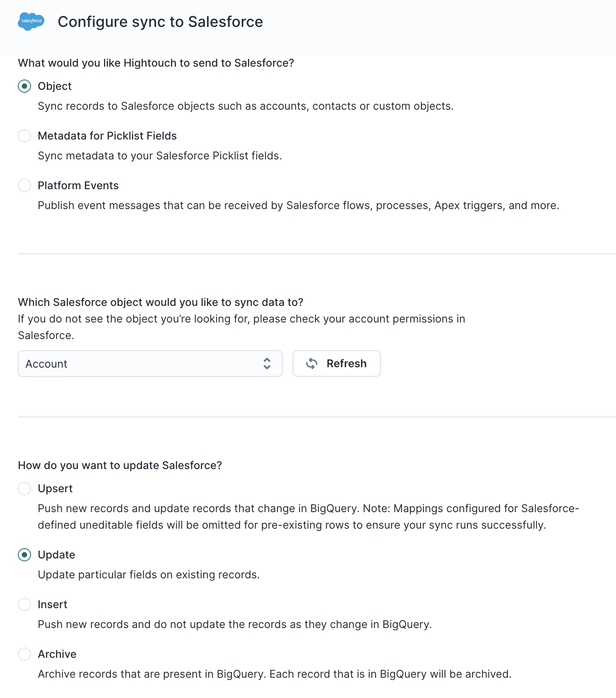Choose Metadata for Picklist Fields option

pyautogui.click(x=24, y=136)
